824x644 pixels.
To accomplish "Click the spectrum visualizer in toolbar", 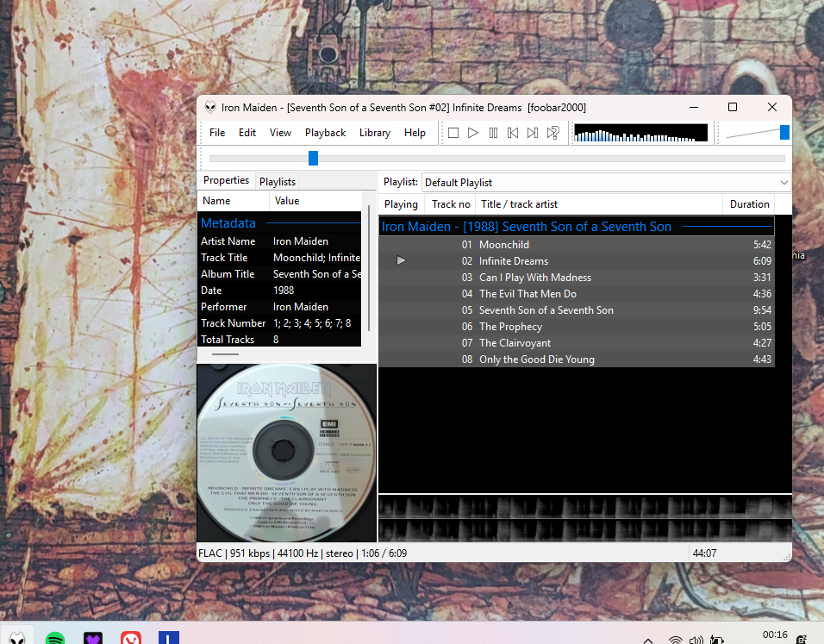I will click(640, 133).
